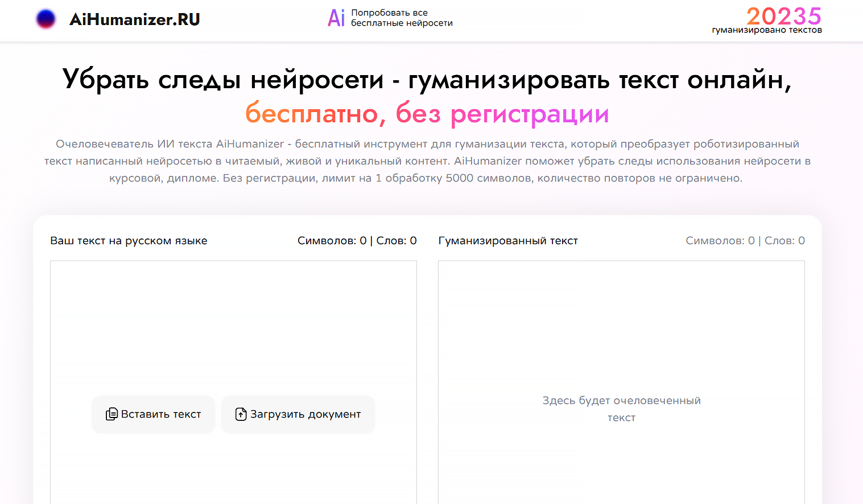The image size is (863, 504).
Task: Click 'Слов: 0' counter above output panel
Action: [x=785, y=240]
